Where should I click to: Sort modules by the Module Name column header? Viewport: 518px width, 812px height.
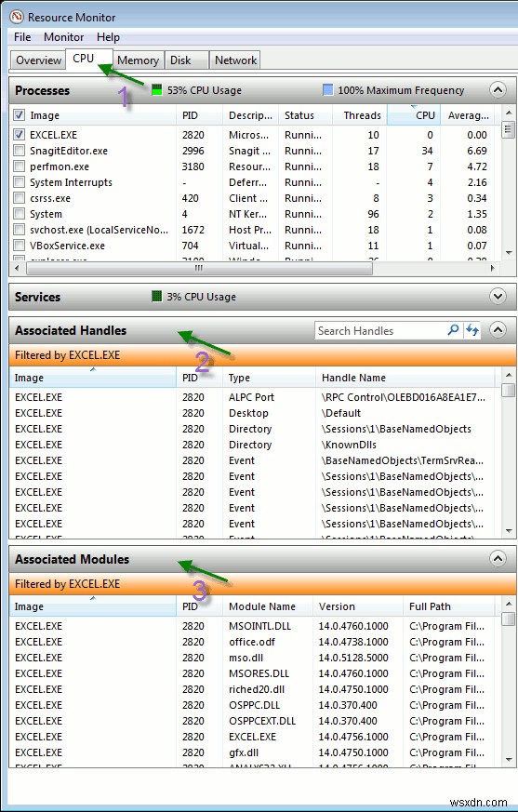click(268, 606)
